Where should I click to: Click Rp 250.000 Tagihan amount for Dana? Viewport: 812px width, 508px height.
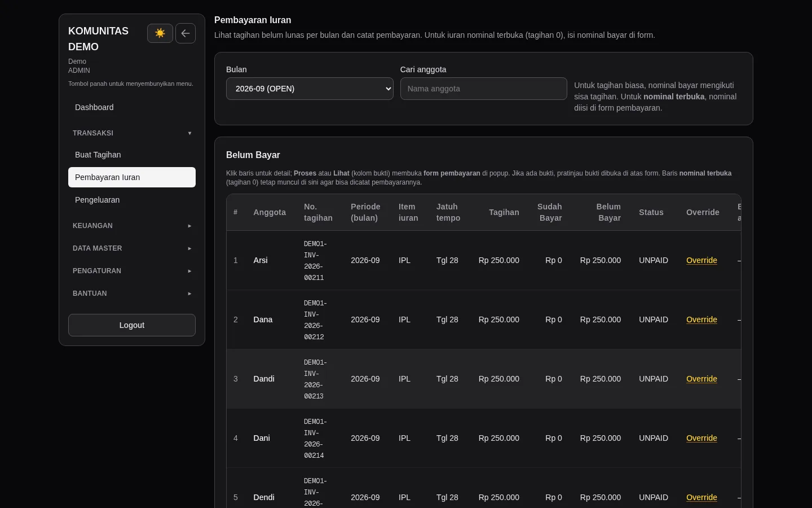coord(499,319)
